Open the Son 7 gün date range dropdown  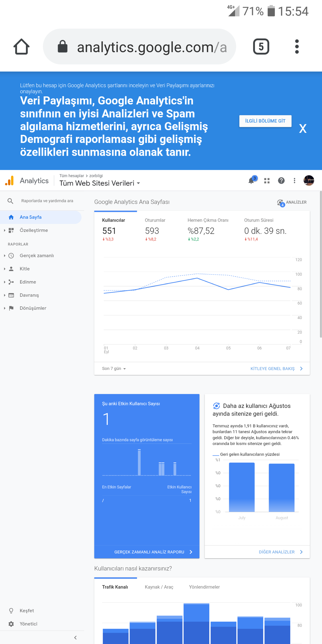point(114,369)
